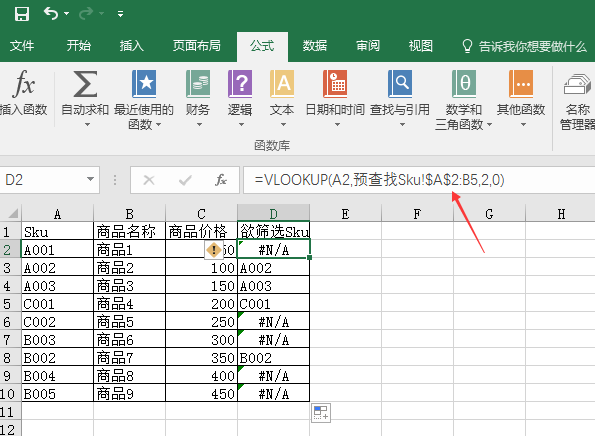Viewport: 595px width, 436px height.
Task: Select cell D8 containing B002
Action: pos(274,358)
